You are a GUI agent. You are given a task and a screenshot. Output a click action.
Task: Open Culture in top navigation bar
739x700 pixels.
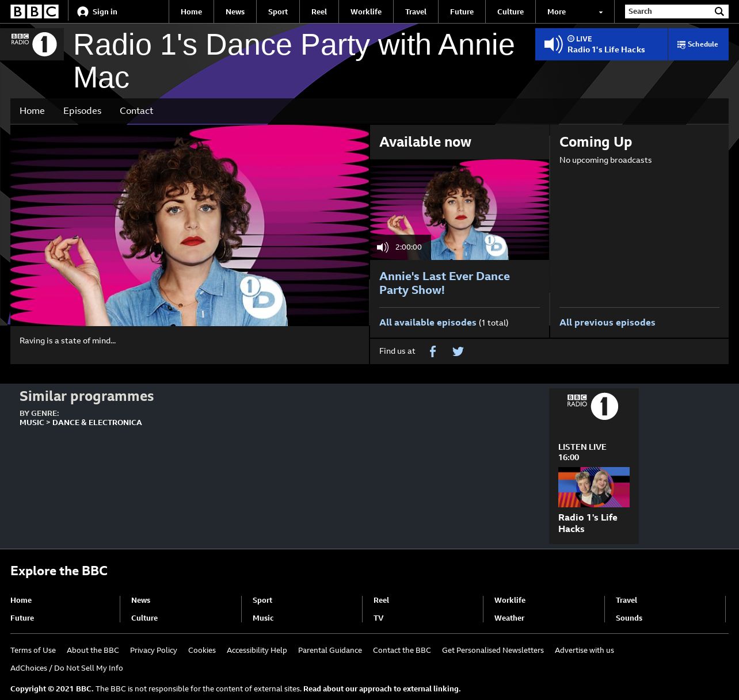(511, 12)
